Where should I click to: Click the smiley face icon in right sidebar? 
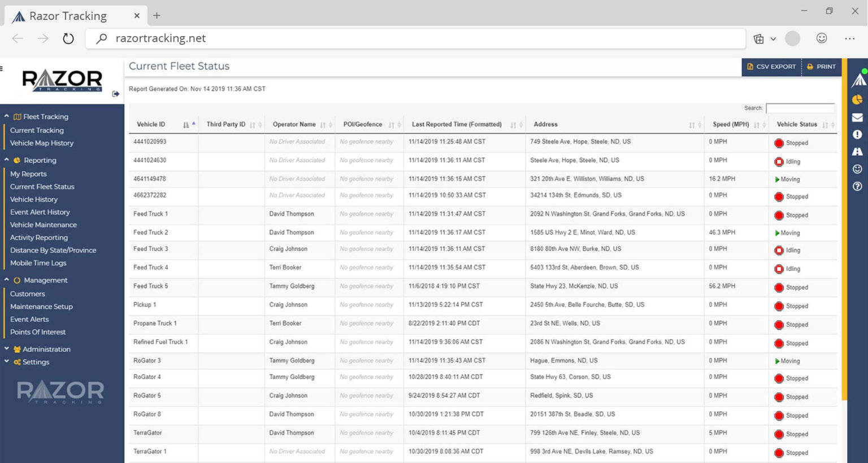coord(857,169)
